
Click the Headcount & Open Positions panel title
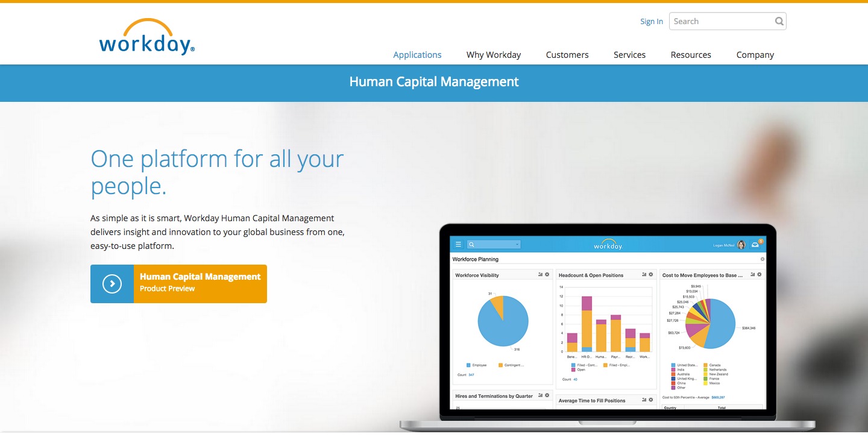(x=591, y=275)
